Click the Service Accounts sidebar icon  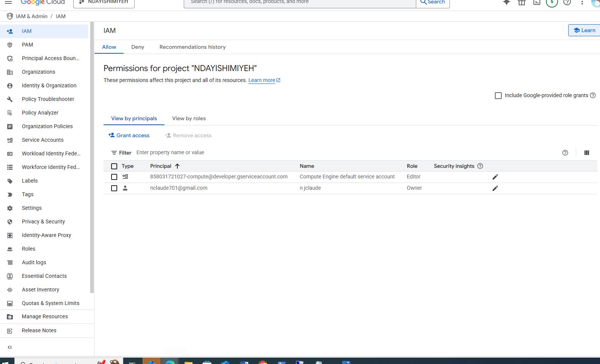click(x=10, y=140)
